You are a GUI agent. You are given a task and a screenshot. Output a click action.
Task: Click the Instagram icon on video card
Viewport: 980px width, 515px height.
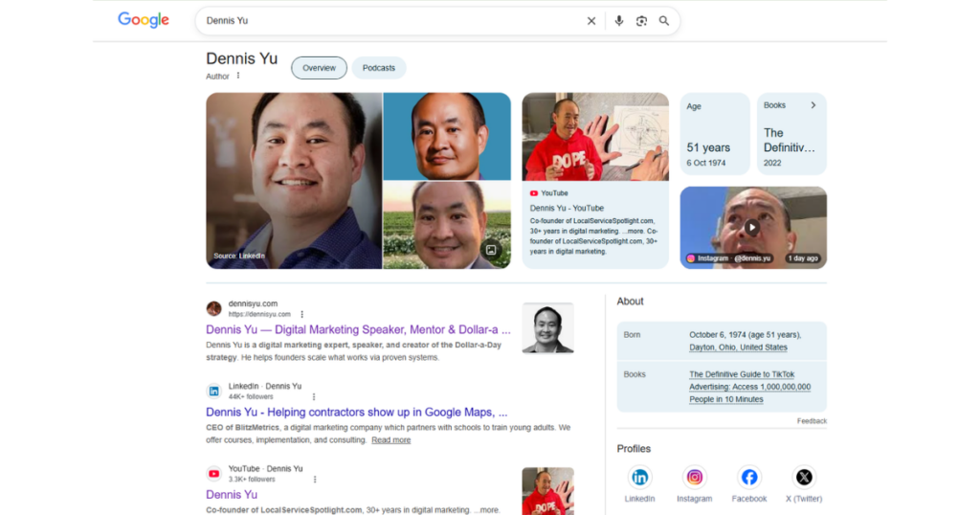tap(691, 258)
